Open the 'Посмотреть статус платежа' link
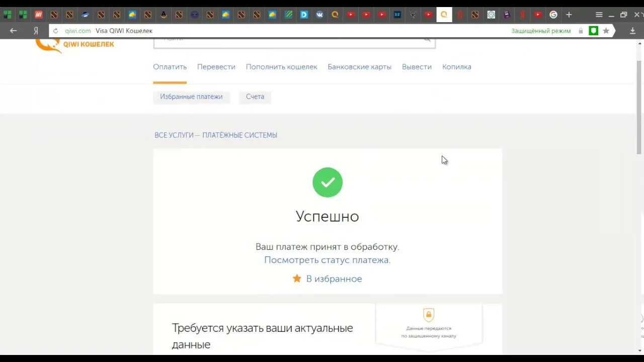644x362 pixels. pyautogui.click(x=327, y=260)
